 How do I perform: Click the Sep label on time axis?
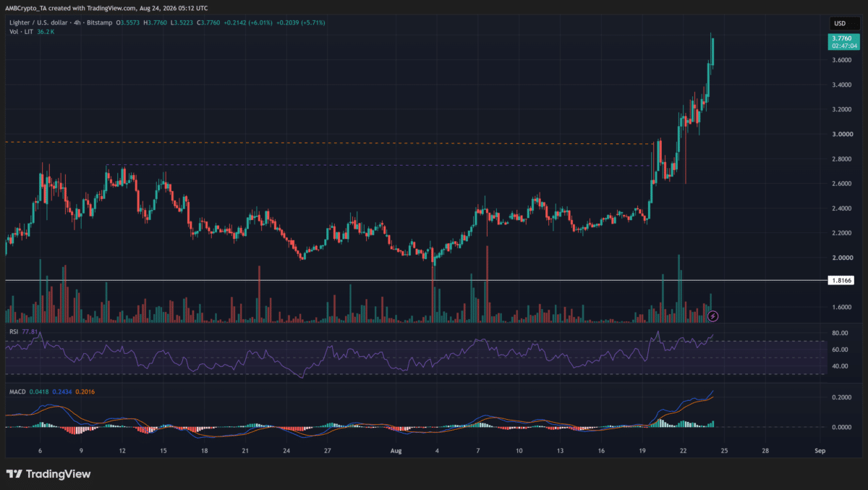(817, 450)
